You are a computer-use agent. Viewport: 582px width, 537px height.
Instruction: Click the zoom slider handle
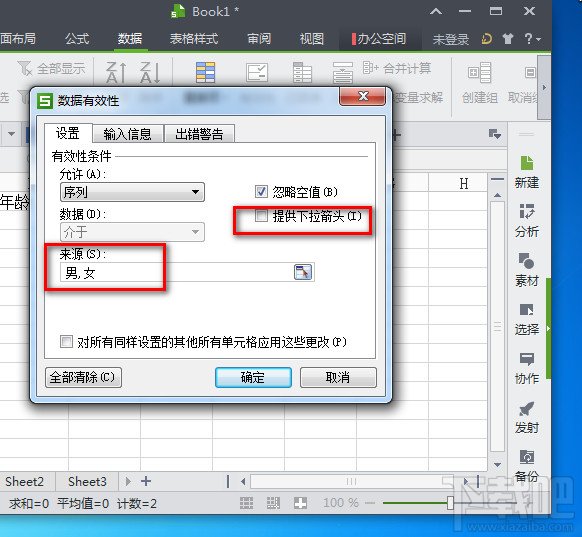tap(450, 503)
